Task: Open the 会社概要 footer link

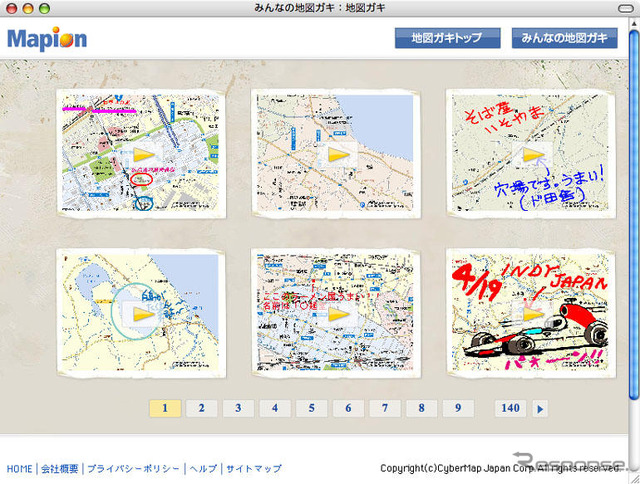Action: (60, 469)
